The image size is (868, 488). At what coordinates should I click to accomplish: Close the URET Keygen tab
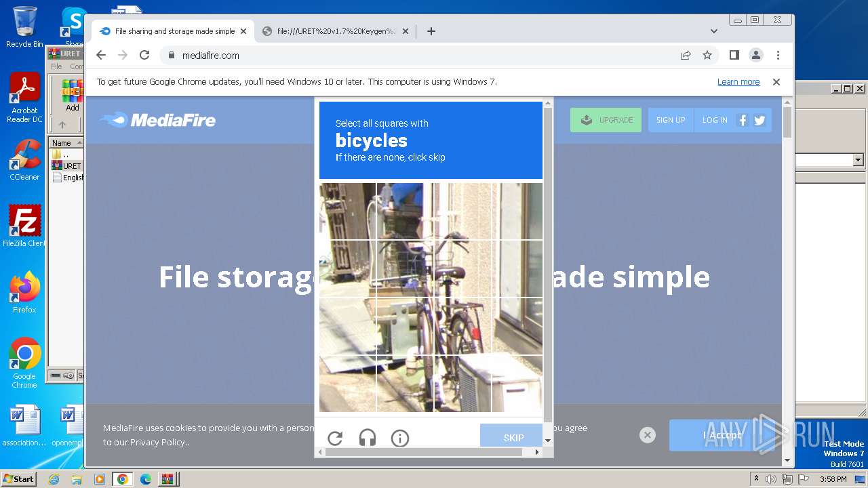pyautogui.click(x=406, y=31)
